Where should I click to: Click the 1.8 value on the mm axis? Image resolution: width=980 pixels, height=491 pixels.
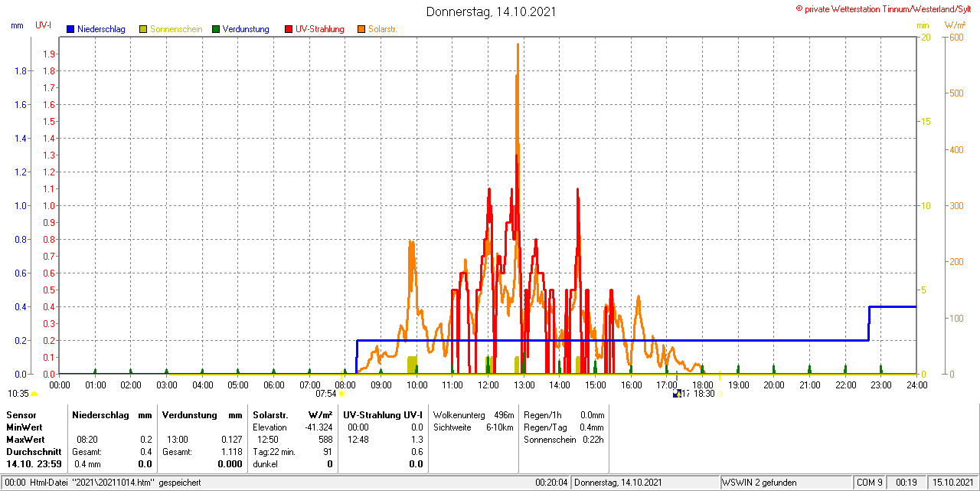tap(21, 70)
